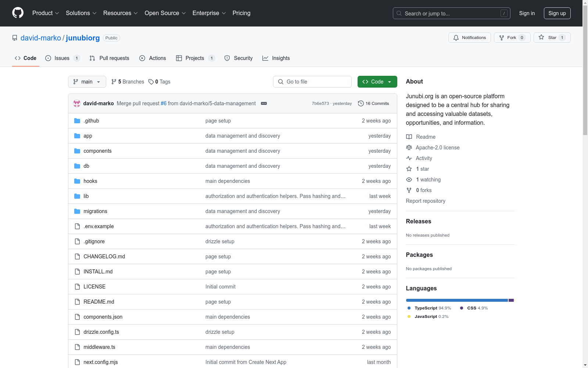This screenshot has height=368, width=588.
Task: Open the Solutions dropdown menu
Action: pos(81,13)
